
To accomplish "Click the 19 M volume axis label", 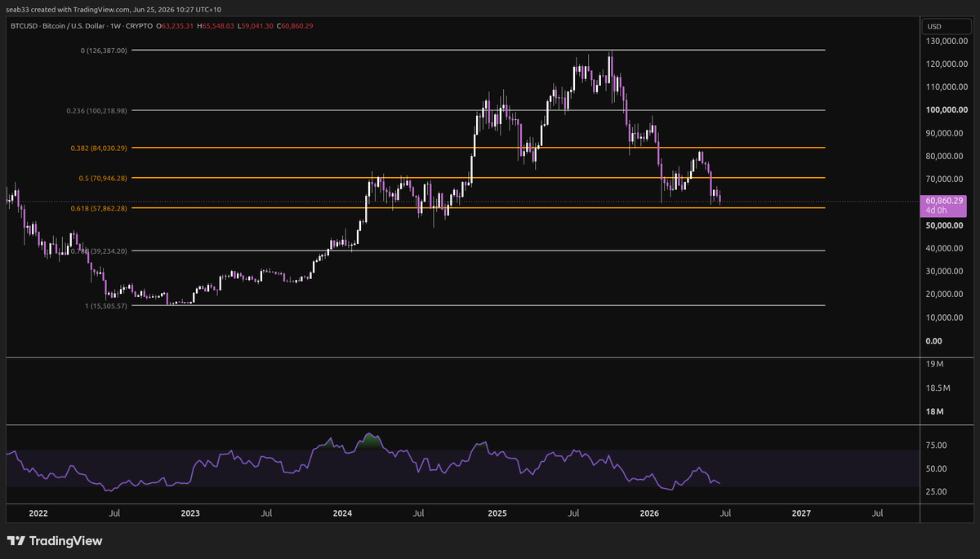I will [936, 363].
